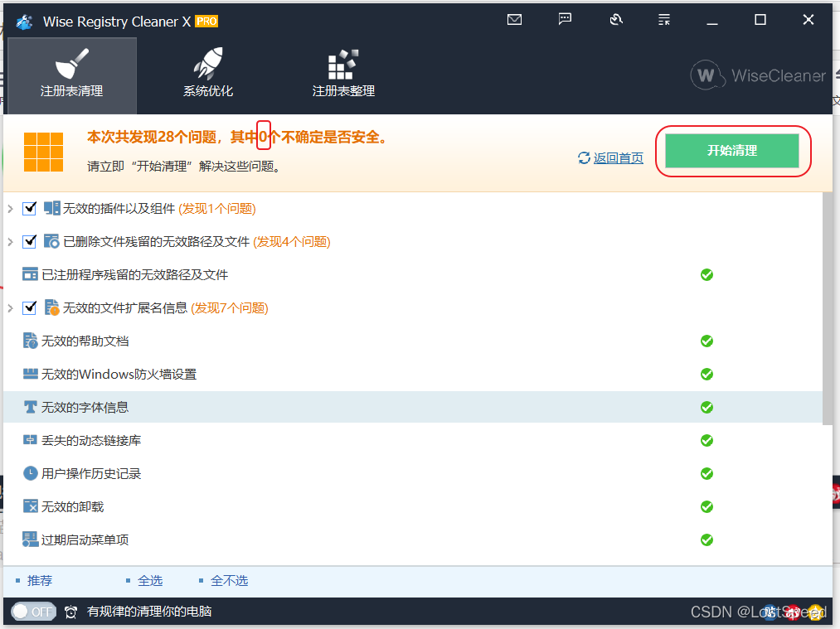Viewport: 840px width, 629px height.
Task: Click the missing dynamic link library icon
Action: [30, 440]
